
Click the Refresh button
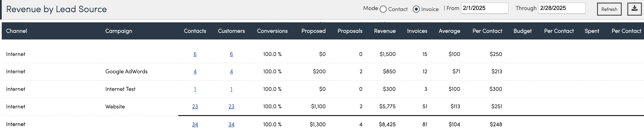point(609,9)
